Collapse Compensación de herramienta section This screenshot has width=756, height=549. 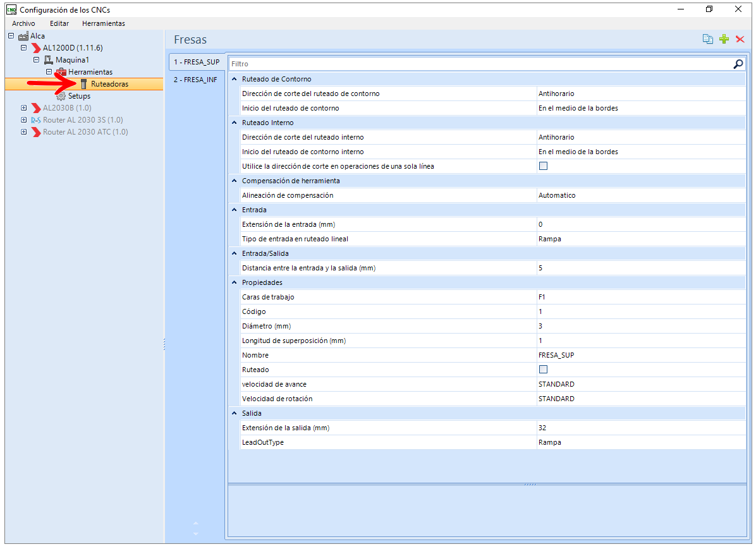point(235,181)
